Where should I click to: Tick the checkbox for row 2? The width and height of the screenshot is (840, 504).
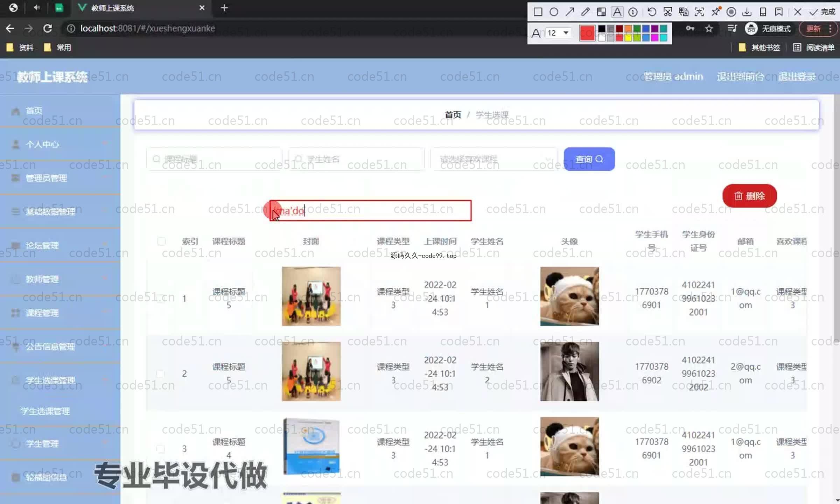(160, 373)
